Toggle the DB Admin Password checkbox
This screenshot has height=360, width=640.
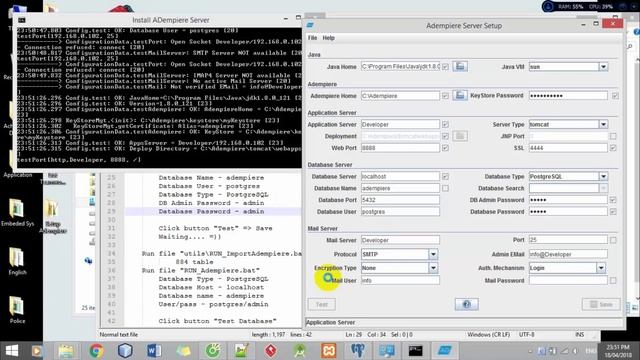coord(613,200)
